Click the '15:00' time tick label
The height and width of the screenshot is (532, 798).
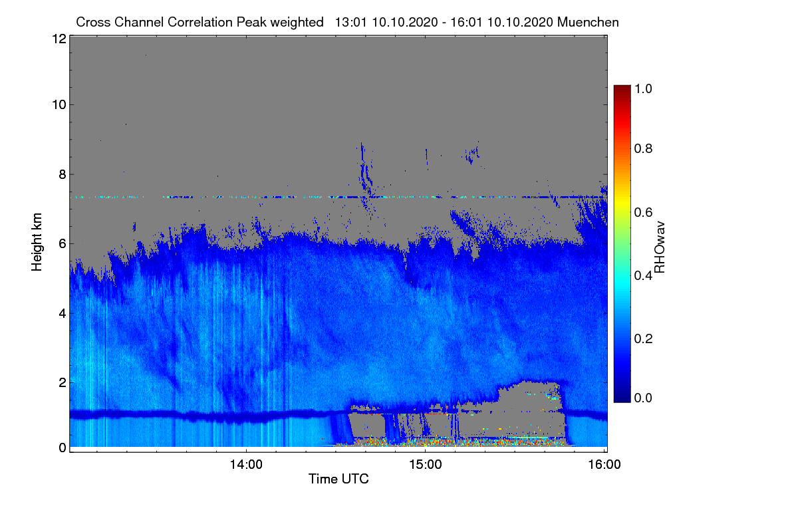coord(425,464)
